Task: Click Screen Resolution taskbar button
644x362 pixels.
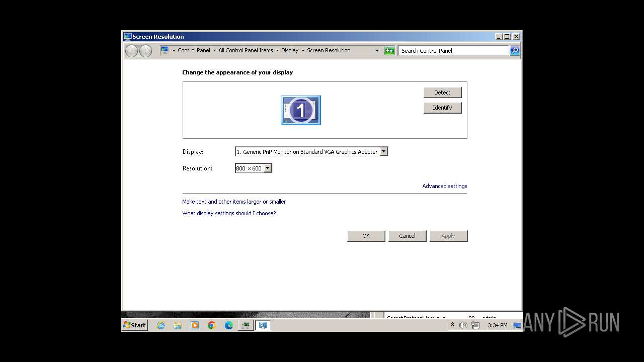Action: 263,325
